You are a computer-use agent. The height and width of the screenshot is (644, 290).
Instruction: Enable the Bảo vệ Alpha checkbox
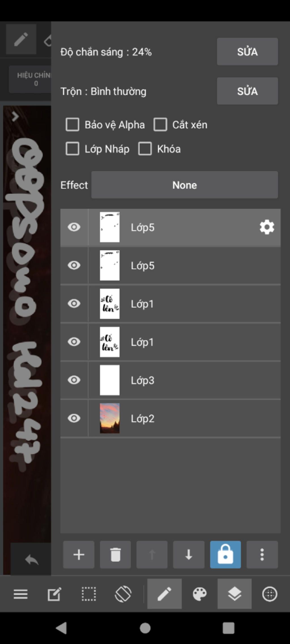click(72, 125)
